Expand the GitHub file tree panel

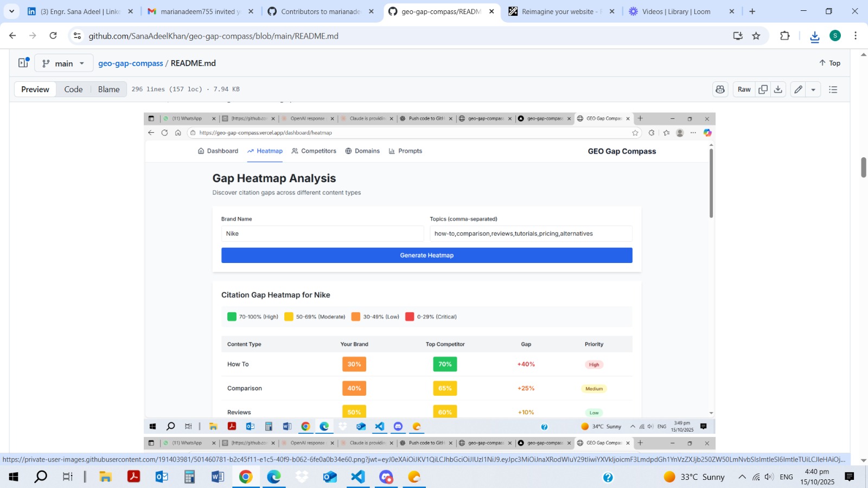pyautogui.click(x=23, y=63)
